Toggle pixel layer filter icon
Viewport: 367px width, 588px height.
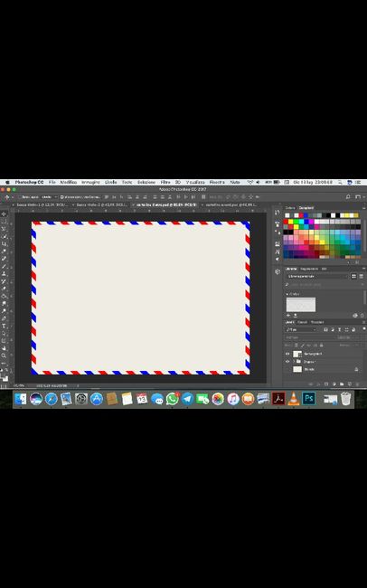point(325,330)
